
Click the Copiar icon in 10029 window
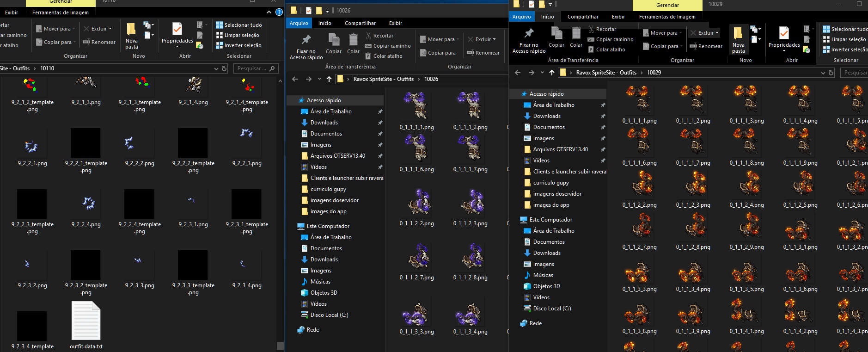tap(556, 37)
